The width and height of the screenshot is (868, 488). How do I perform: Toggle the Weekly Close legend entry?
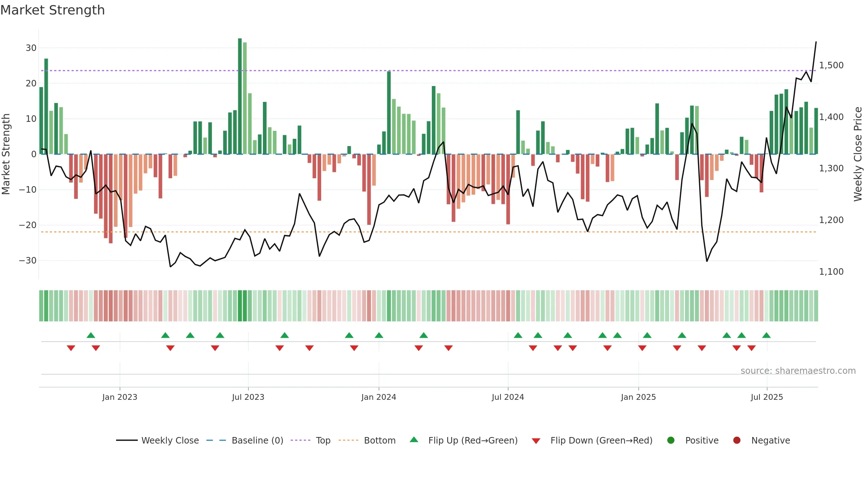[157, 440]
